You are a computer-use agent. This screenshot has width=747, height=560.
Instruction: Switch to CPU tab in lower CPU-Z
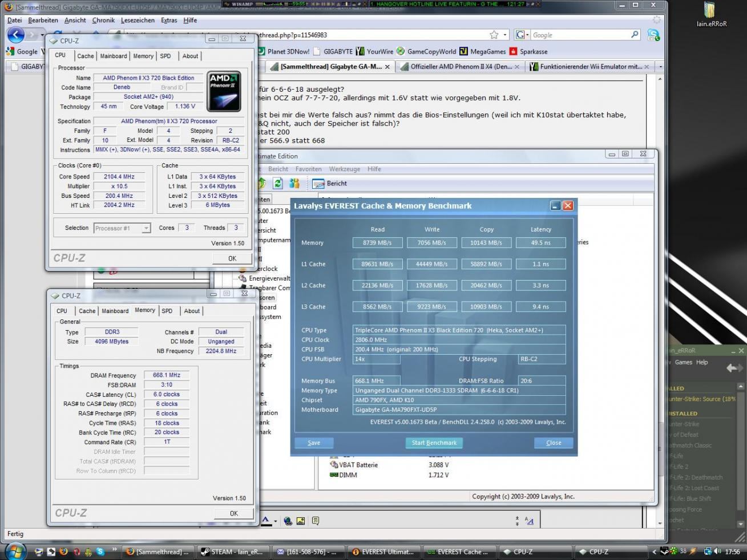pos(62,311)
